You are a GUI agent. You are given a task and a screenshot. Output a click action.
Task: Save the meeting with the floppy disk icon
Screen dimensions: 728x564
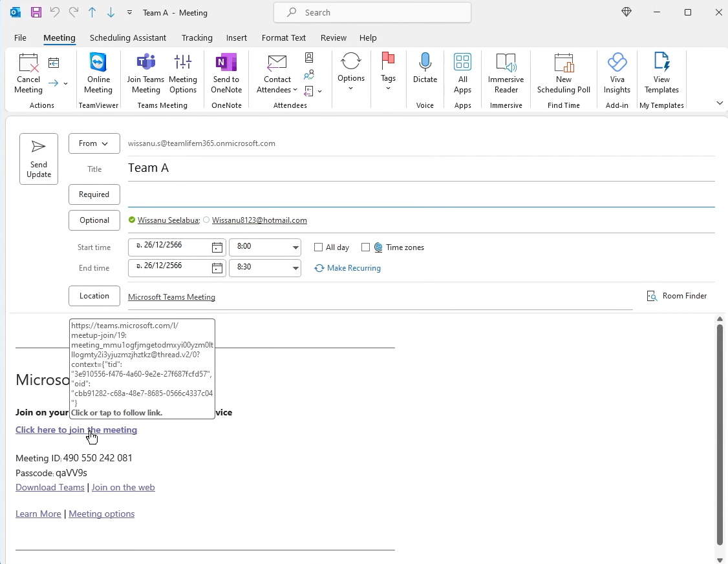coord(36,12)
